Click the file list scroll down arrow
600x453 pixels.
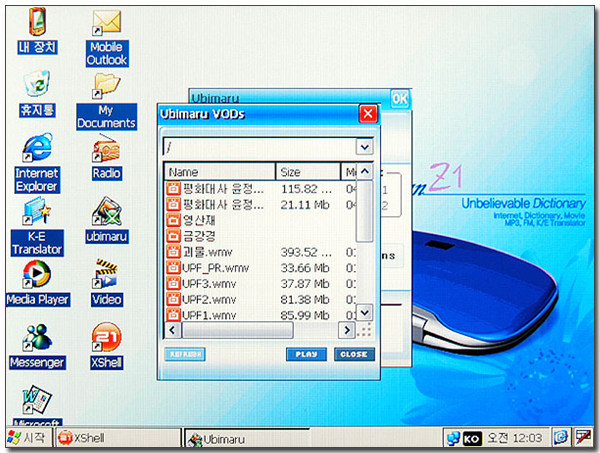365,313
